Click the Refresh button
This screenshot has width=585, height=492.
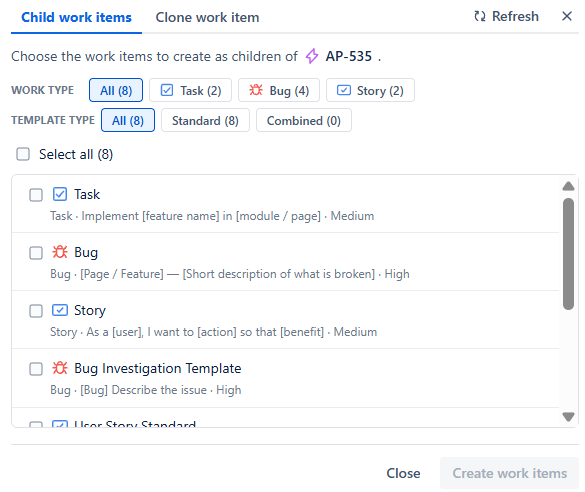pos(506,16)
